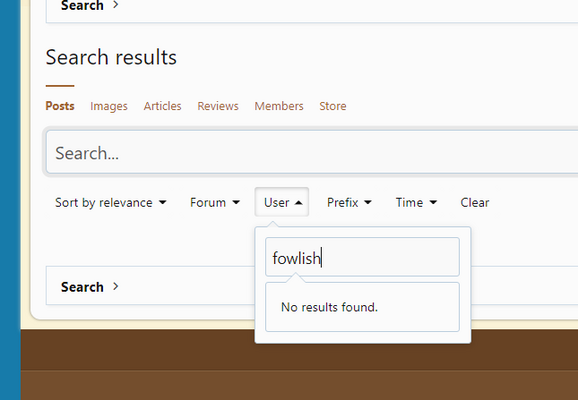Switch to the Posts tab
The image size is (578, 400).
[x=60, y=106]
